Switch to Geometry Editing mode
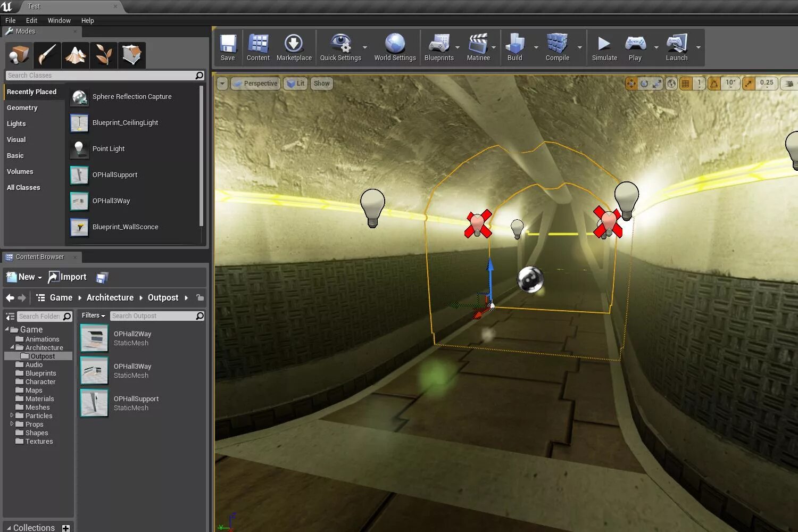798x532 pixels. pyautogui.click(x=131, y=55)
